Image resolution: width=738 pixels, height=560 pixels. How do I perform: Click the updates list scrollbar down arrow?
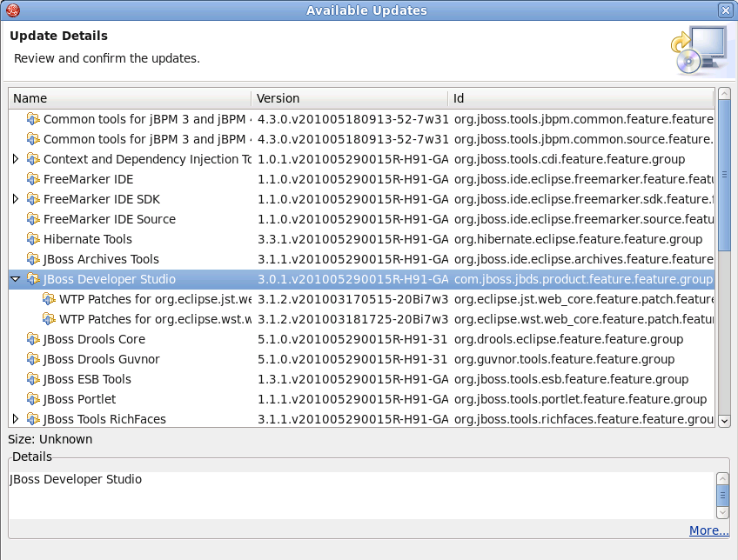point(724,421)
